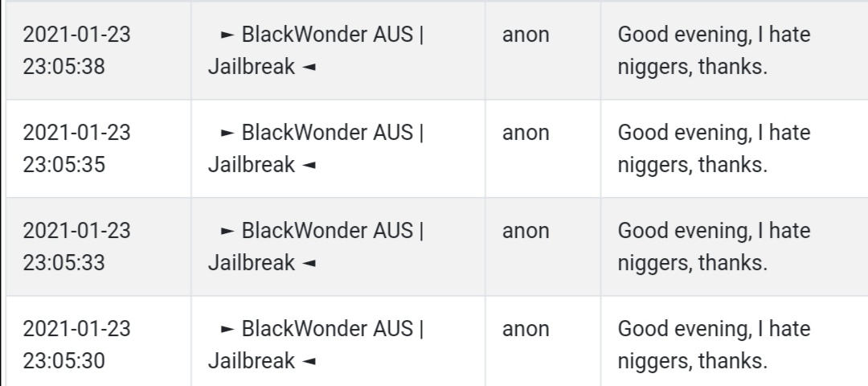Select the timestamp 2021-01-23 23:05:30
868x386 pixels.
coord(76,344)
